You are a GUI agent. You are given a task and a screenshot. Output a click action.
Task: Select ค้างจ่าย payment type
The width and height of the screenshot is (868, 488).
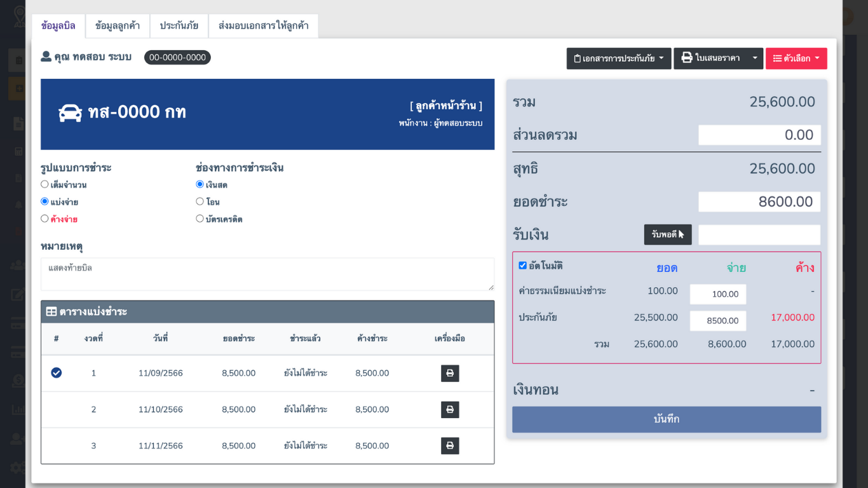pyautogui.click(x=44, y=219)
